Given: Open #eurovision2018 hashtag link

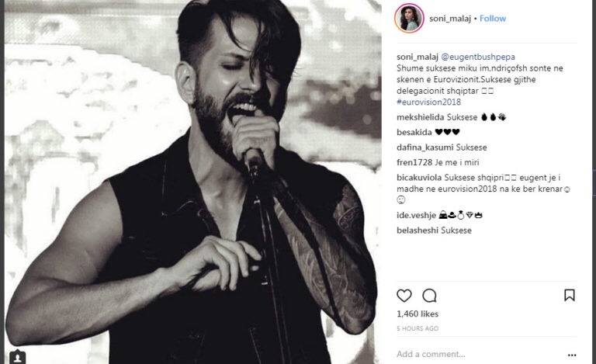Looking at the screenshot, I should coord(428,102).
